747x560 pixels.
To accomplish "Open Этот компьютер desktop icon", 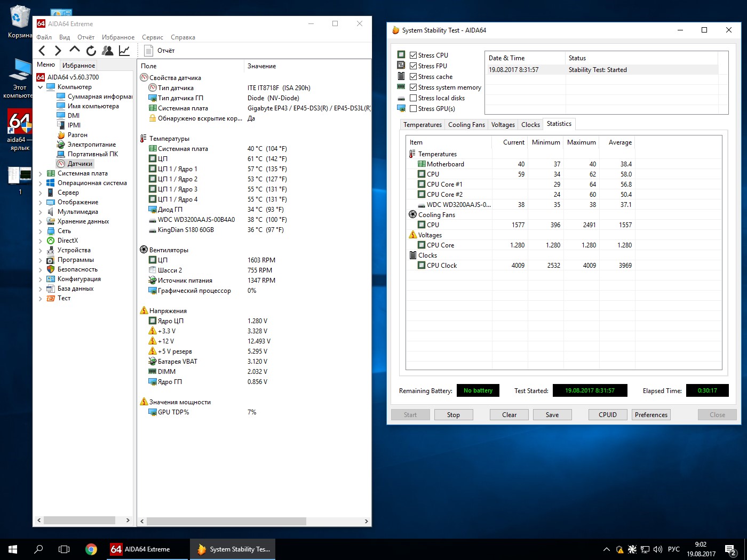I will tap(20, 78).
